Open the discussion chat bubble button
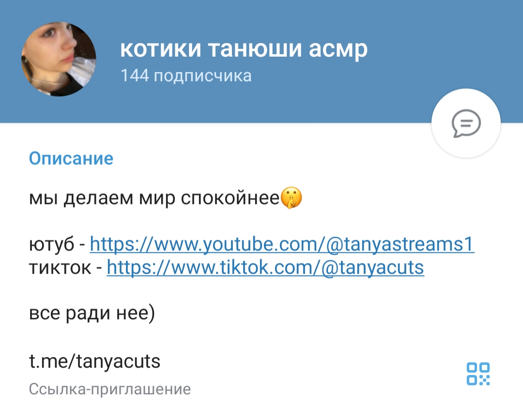523x420 pixels. tap(466, 124)
